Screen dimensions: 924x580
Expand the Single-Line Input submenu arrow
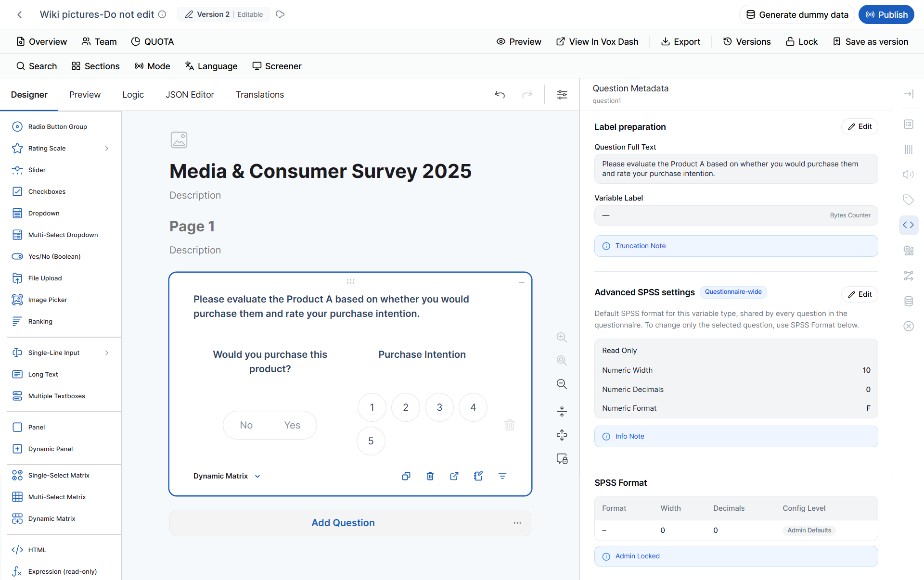107,353
